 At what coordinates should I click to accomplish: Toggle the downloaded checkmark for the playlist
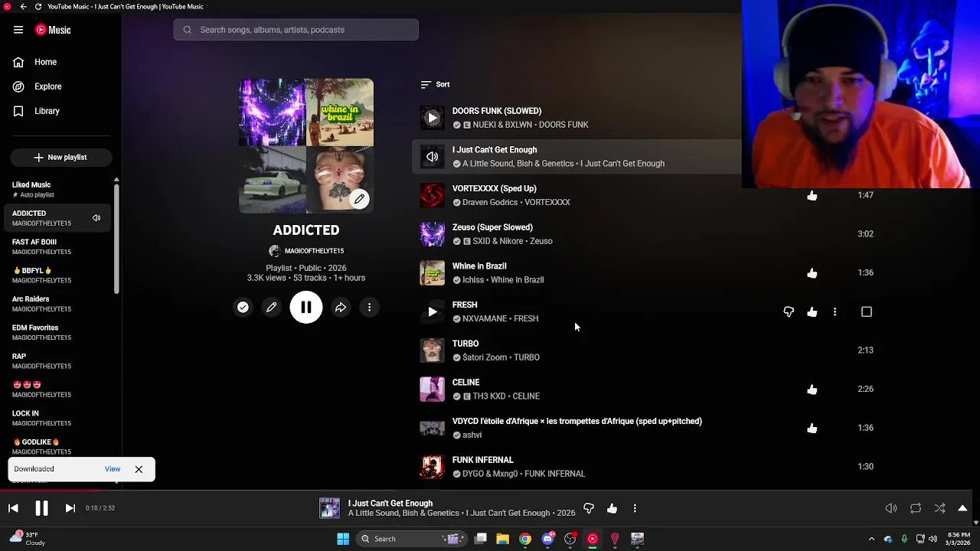[243, 308]
